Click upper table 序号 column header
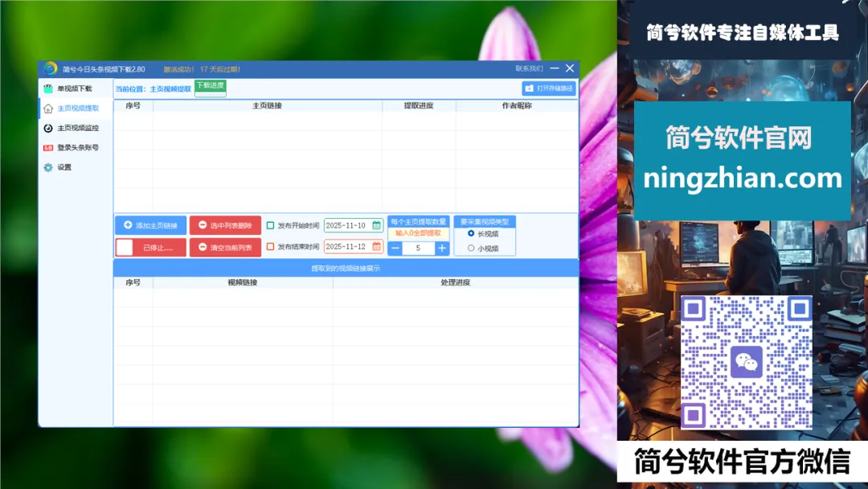868x489 pixels. pos(133,106)
